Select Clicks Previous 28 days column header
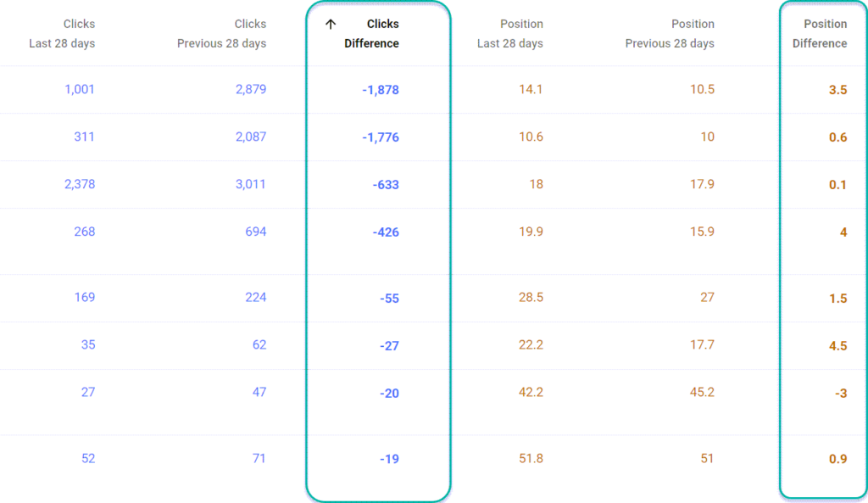868x503 pixels. point(221,33)
